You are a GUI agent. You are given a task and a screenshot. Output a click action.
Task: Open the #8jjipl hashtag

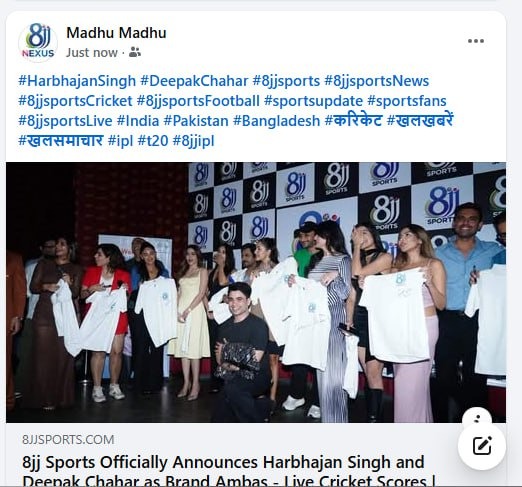coord(193,141)
